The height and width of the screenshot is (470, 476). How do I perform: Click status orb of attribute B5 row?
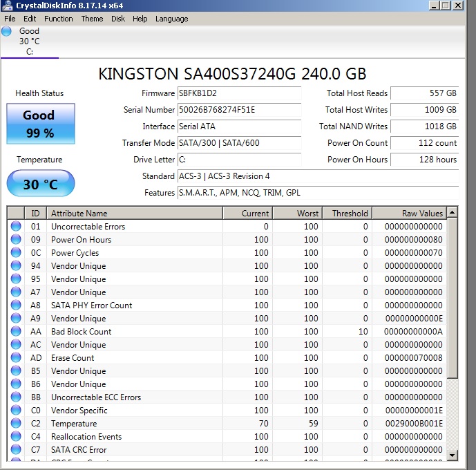click(16, 370)
